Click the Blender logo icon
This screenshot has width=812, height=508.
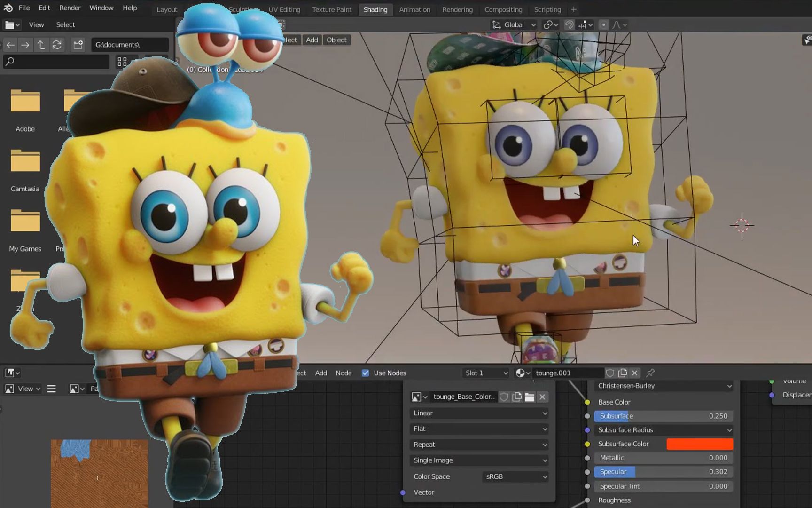tap(8, 8)
